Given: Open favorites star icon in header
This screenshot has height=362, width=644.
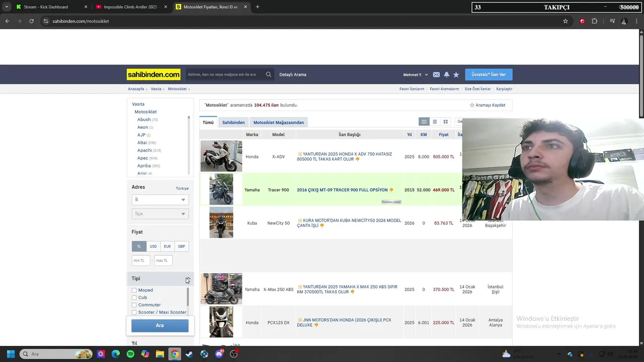Looking at the screenshot, I should (x=456, y=74).
